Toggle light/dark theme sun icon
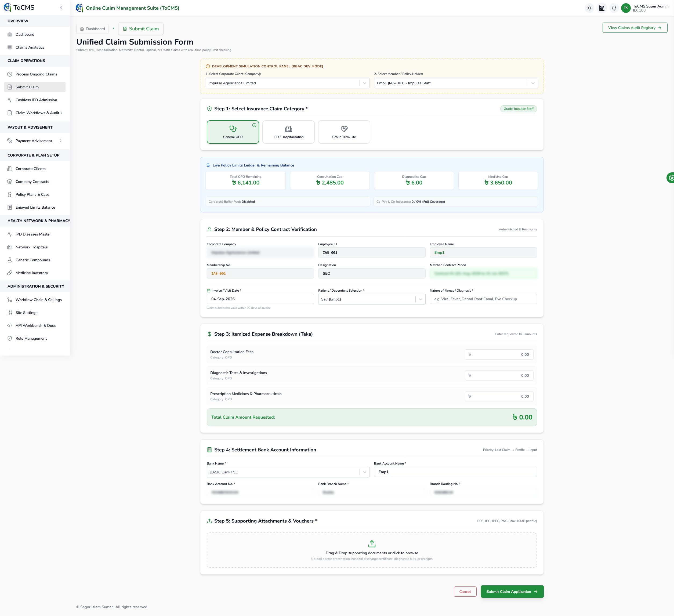The width and height of the screenshot is (674, 616). click(589, 8)
